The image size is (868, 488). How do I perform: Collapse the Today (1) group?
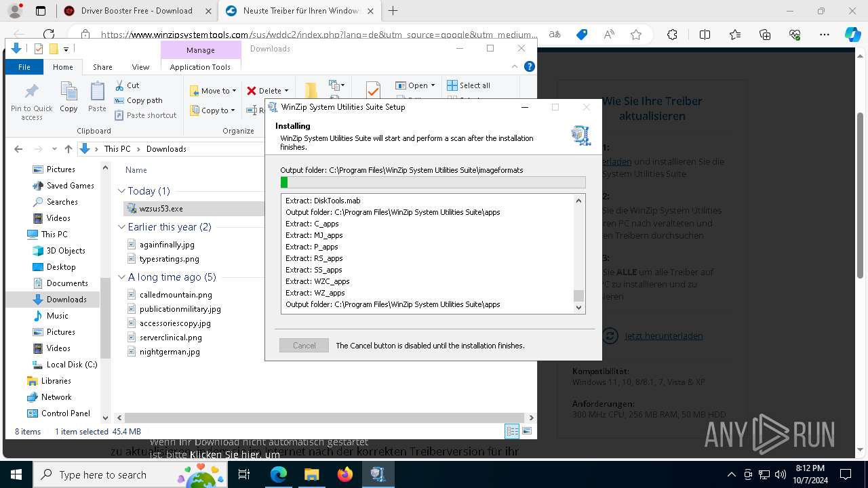tap(121, 191)
